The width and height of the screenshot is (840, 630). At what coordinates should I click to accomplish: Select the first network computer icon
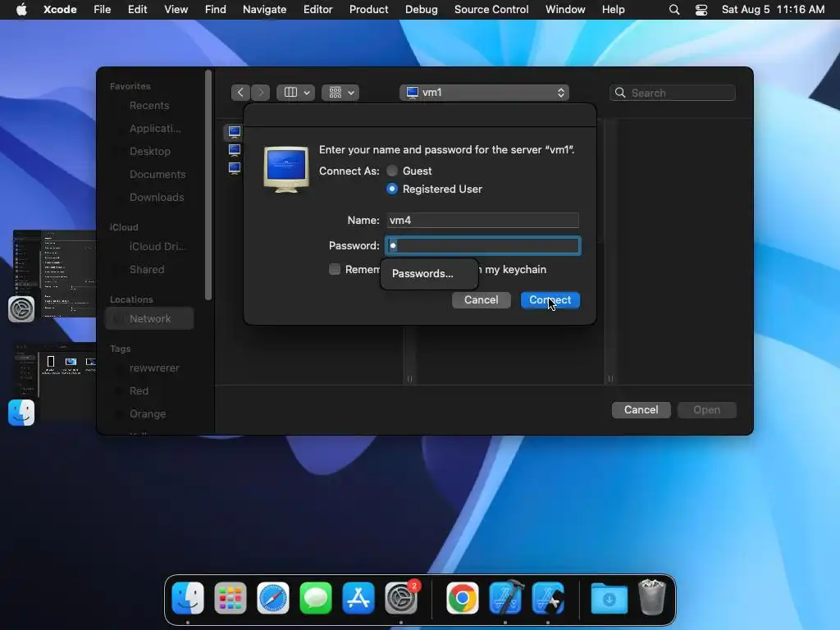point(234,131)
